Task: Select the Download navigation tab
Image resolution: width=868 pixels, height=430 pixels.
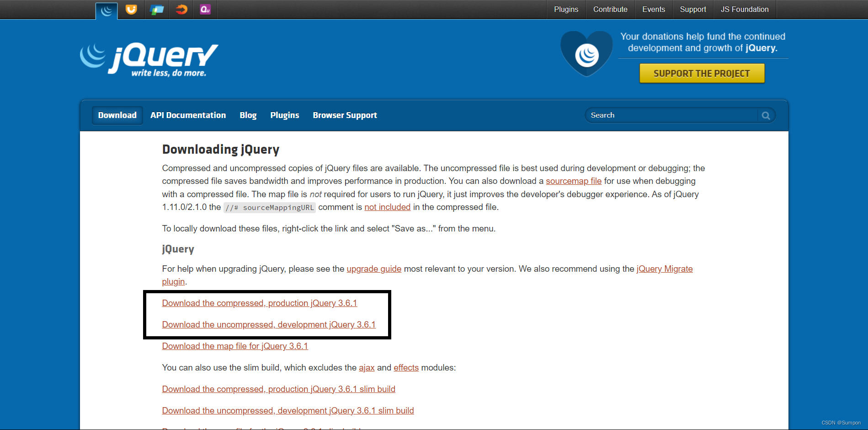Action: 117,115
